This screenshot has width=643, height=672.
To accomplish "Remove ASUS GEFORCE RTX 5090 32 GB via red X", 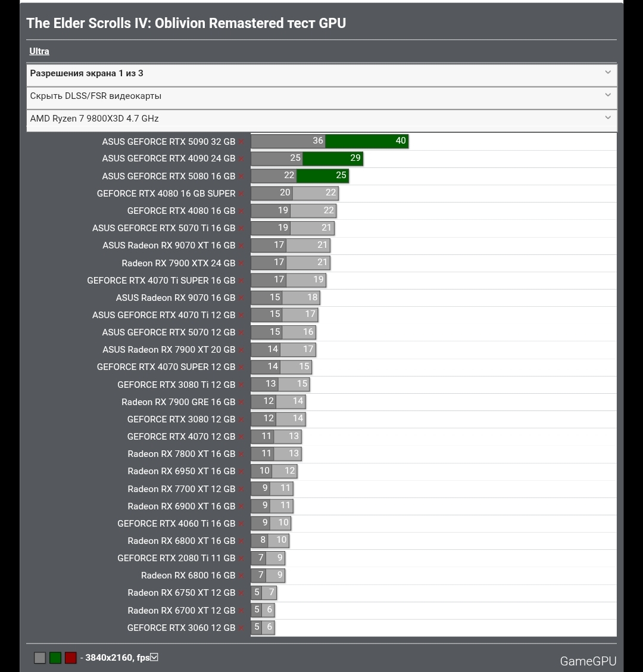I will 241,142.
